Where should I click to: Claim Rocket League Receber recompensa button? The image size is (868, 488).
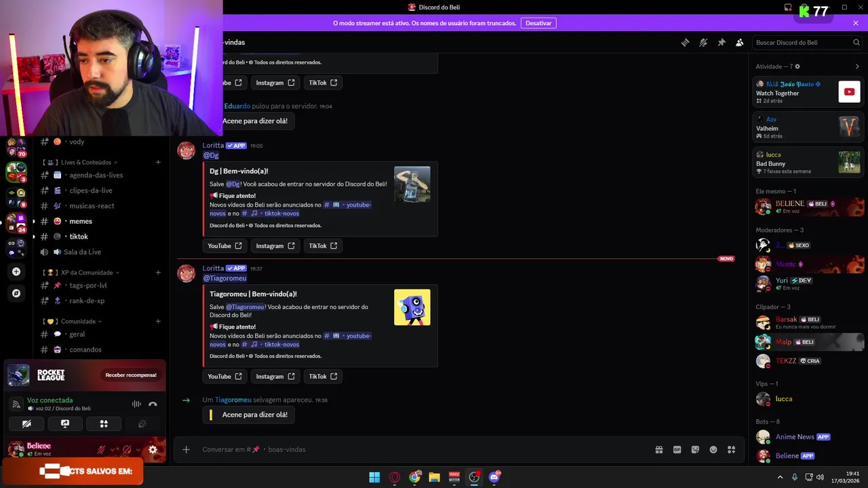[x=131, y=375]
